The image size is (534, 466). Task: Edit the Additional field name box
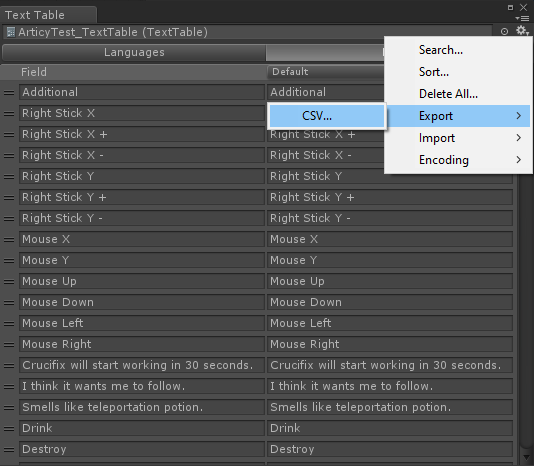click(x=142, y=92)
